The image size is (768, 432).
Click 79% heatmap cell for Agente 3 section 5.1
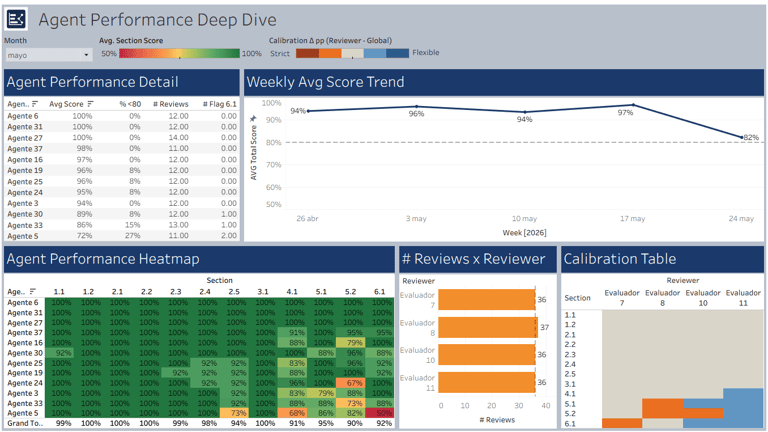321,393
